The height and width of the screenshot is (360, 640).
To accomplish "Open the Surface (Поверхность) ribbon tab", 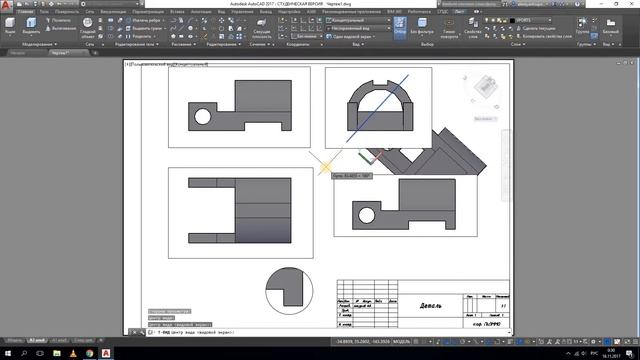I will [x=67, y=12].
